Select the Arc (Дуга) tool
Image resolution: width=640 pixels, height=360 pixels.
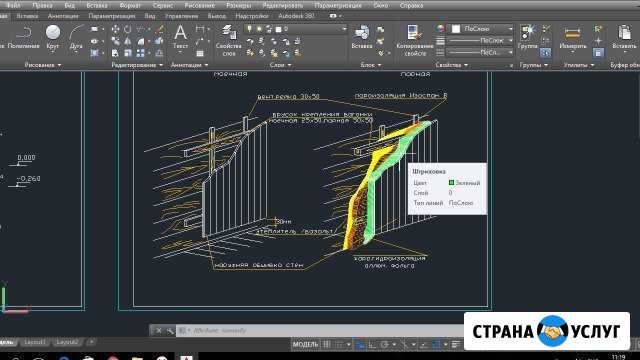76,37
